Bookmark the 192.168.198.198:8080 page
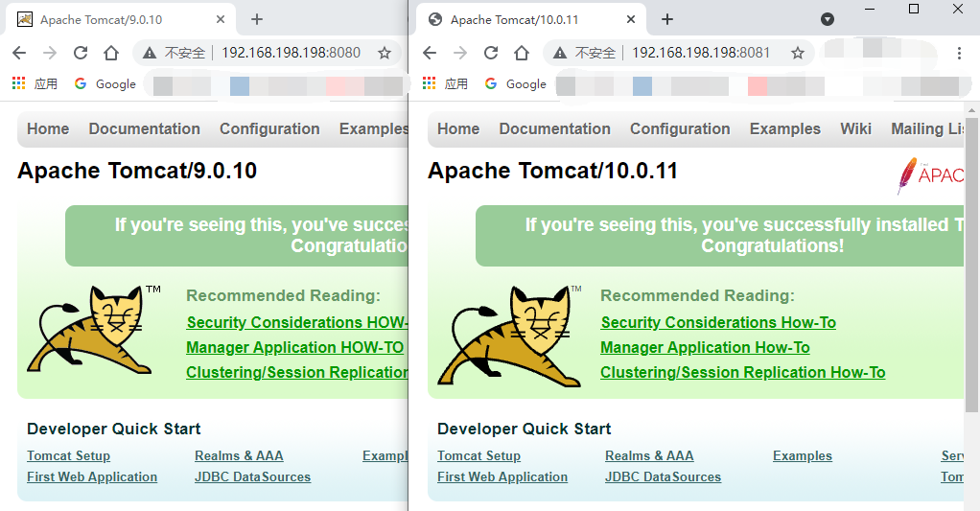Screen dimensions: 980x511 385,53
